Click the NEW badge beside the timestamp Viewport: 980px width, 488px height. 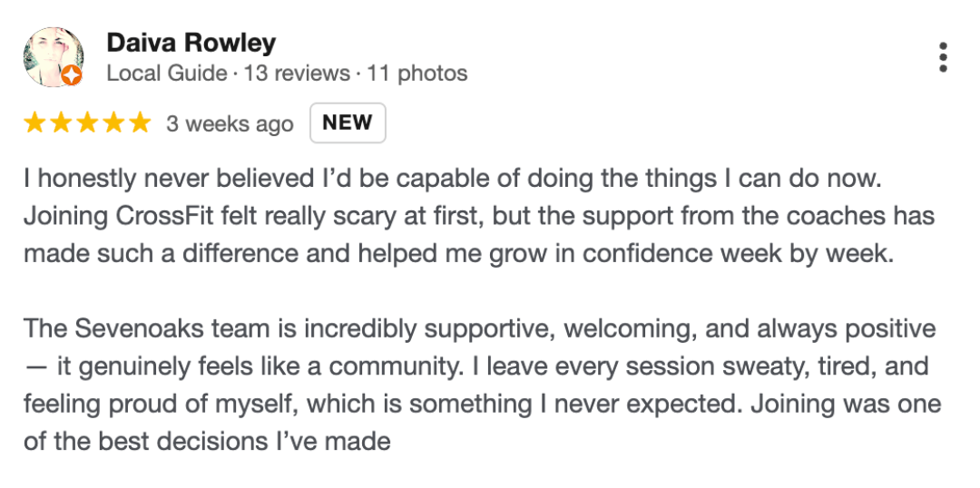point(348,123)
